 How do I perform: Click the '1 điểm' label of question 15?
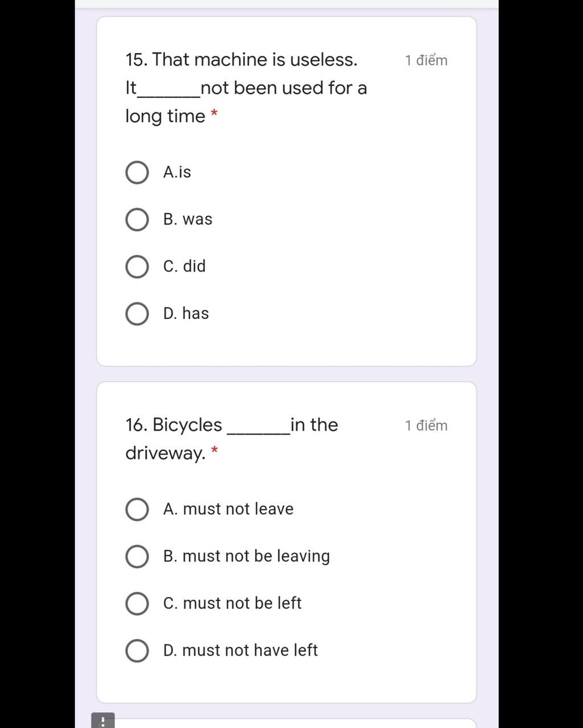[x=426, y=60]
